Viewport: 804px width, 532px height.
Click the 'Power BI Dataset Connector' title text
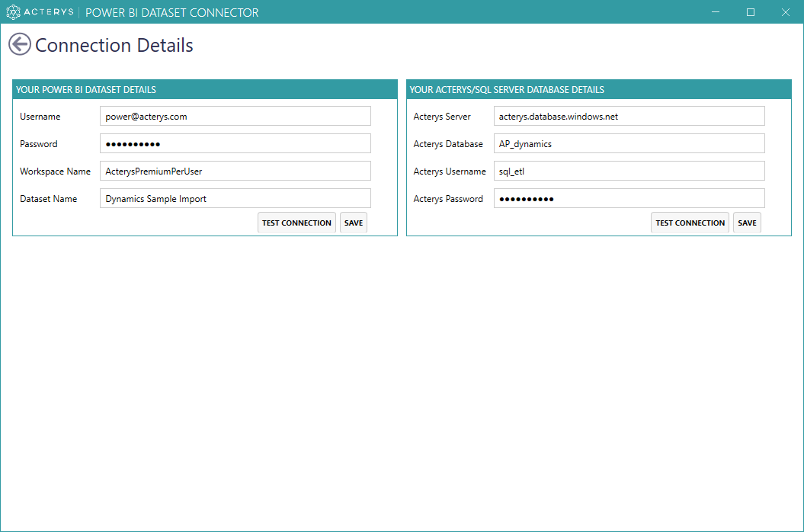tap(171, 12)
